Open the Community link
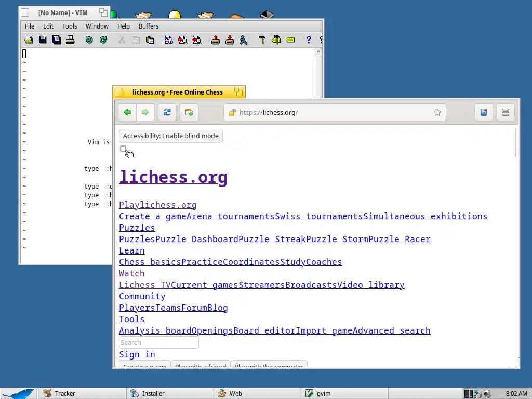 tap(142, 296)
